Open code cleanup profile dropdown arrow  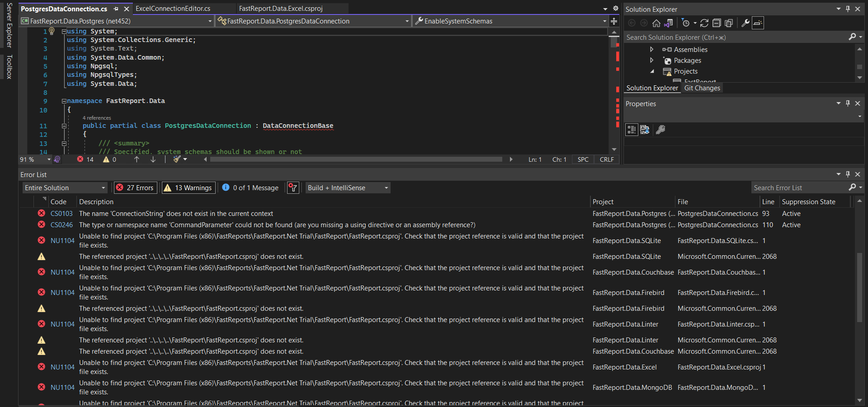(185, 159)
